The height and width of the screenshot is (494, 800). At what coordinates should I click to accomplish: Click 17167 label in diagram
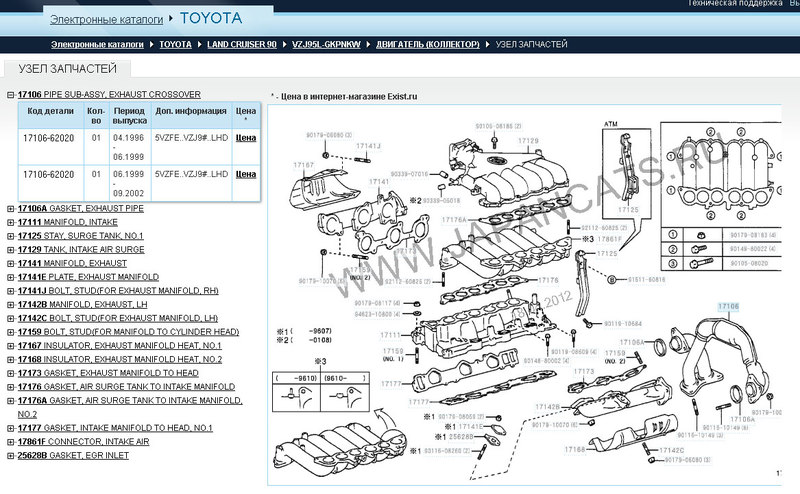[304, 165]
